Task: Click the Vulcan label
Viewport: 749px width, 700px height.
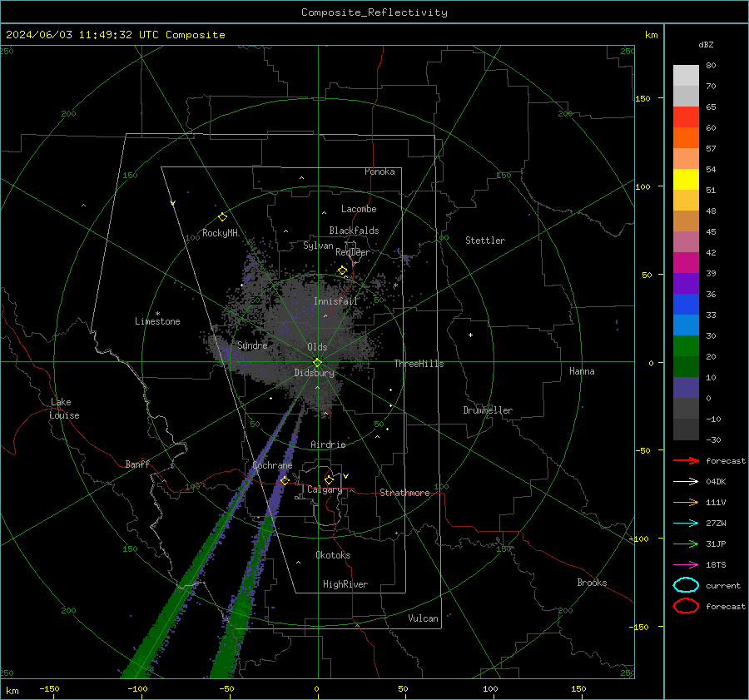Action: 424,618
